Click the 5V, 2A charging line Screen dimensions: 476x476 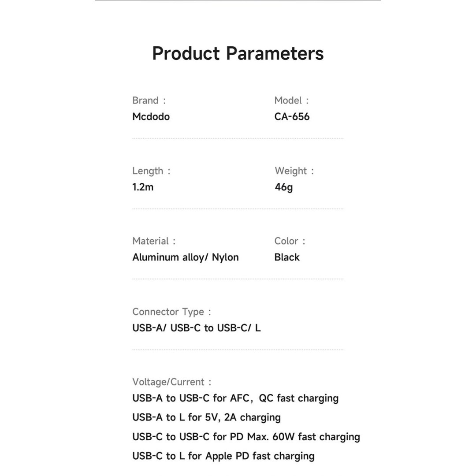pos(206,417)
